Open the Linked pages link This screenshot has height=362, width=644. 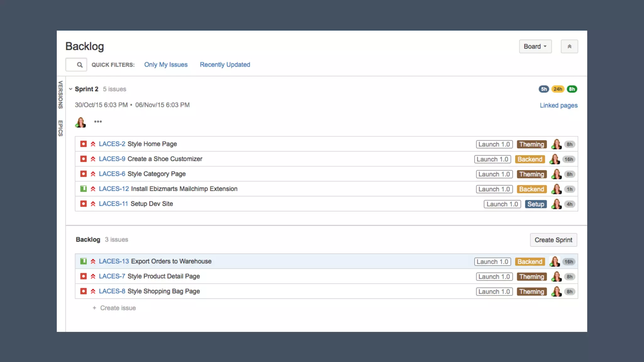[x=558, y=106]
